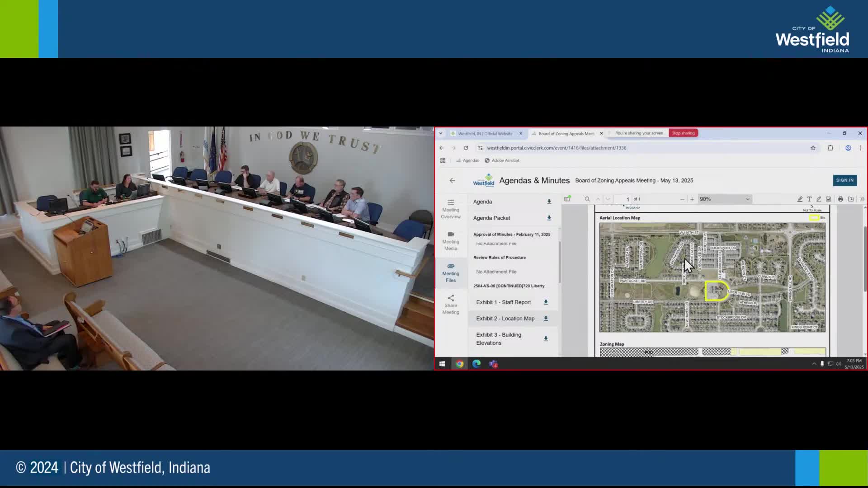
Task: Open the PDF zoom level dropdown
Action: click(x=724, y=199)
